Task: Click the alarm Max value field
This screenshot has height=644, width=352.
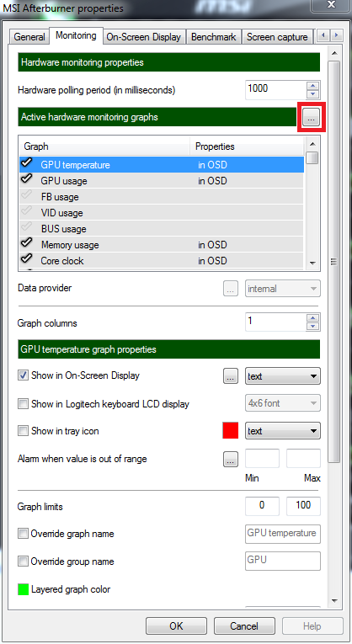Action: tap(303, 459)
